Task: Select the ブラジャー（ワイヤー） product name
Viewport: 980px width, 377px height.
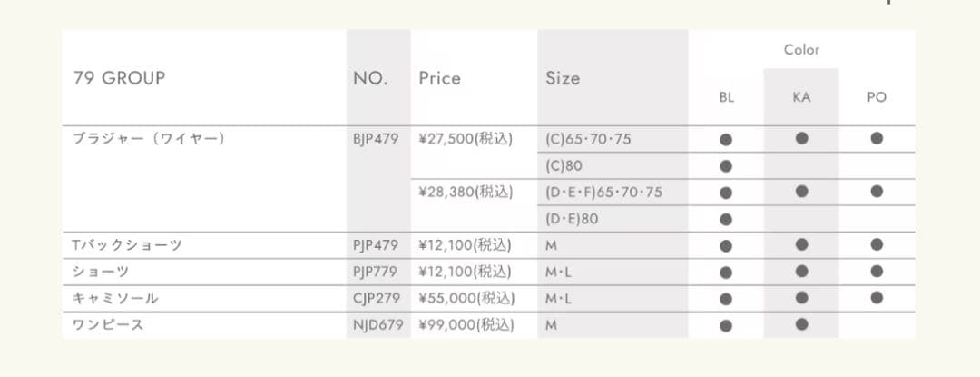Action: (149, 140)
